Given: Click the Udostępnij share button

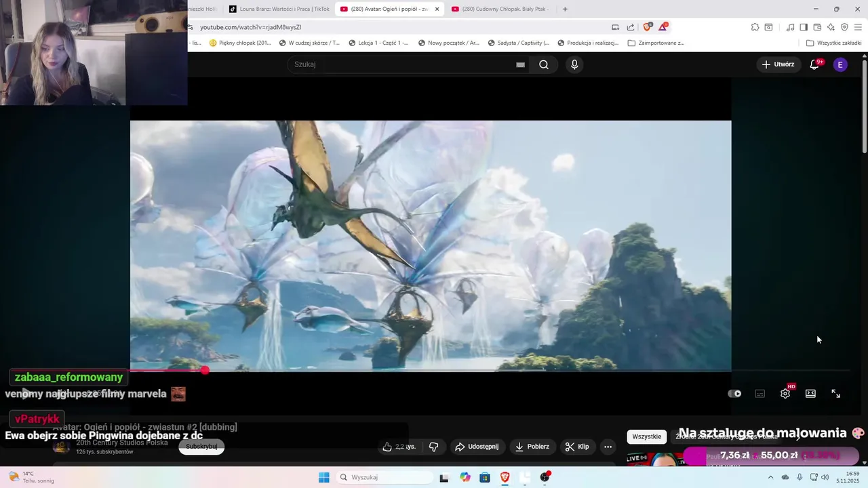Looking at the screenshot, I should click(477, 447).
